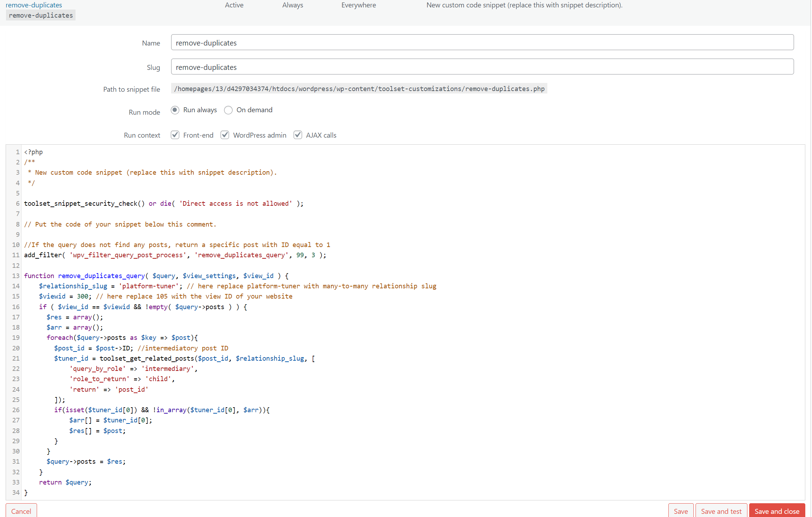Image resolution: width=812 pixels, height=517 pixels.
Task: Click the $viewid = 300 line
Action: 166,296
